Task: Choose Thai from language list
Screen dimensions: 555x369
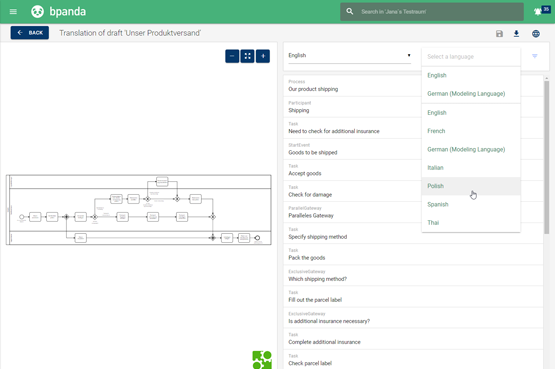Action: [471, 223]
